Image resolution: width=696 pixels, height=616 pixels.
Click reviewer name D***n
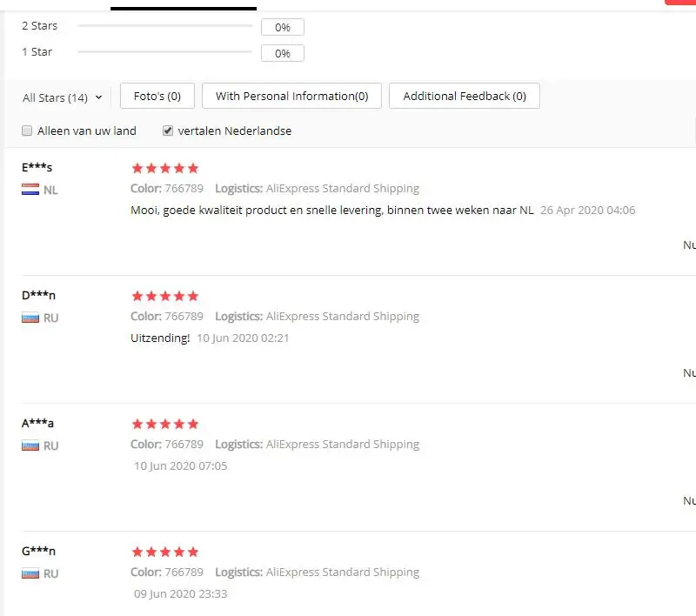pos(38,295)
